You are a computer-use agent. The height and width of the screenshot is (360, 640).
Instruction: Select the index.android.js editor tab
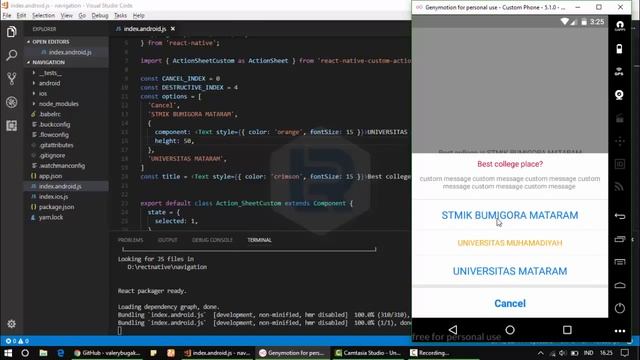144,29
